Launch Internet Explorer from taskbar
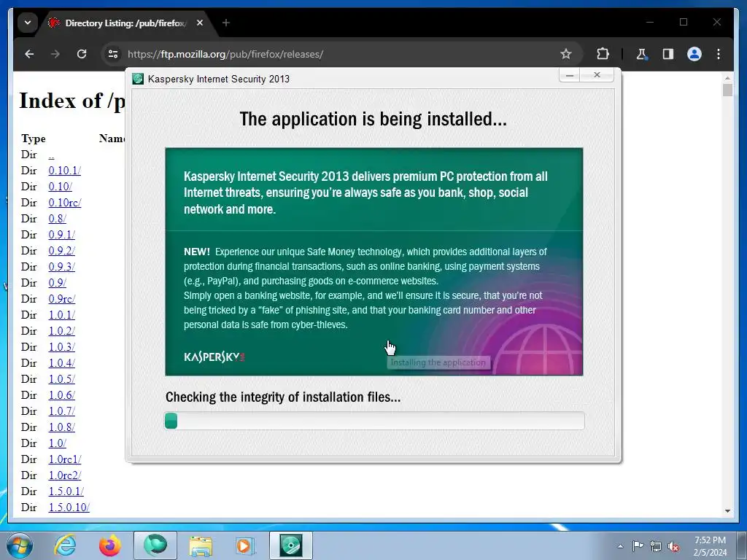The height and width of the screenshot is (560, 747). point(65,545)
